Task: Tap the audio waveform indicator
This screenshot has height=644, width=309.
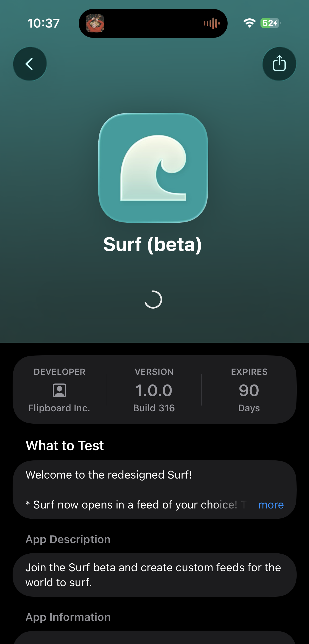Action: pos(211,23)
